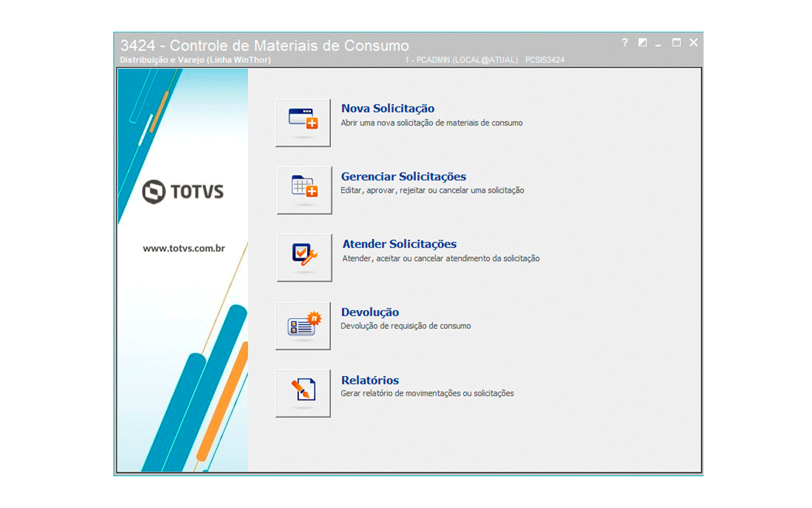The image size is (812, 508).
Task: Click the "3424 - Controle de Materiais de Consumo" title
Action: click(x=264, y=46)
